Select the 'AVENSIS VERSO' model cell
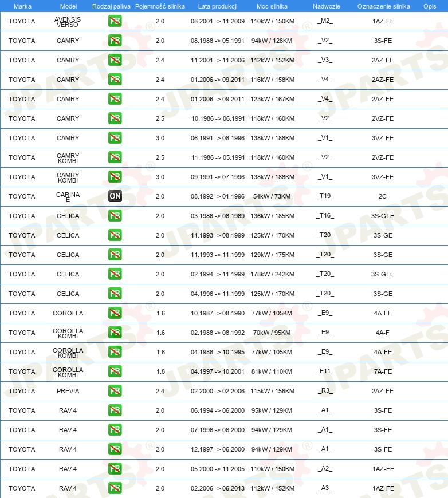This screenshot has height=498, width=448. point(68,22)
